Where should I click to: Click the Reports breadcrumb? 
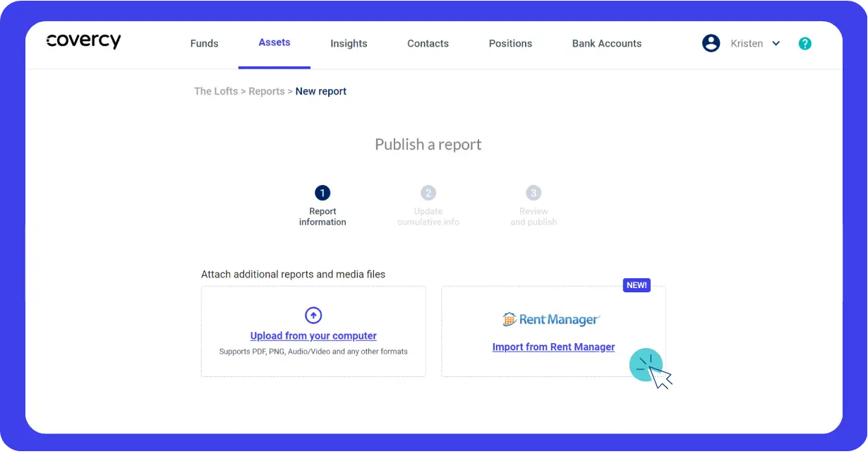(x=266, y=91)
